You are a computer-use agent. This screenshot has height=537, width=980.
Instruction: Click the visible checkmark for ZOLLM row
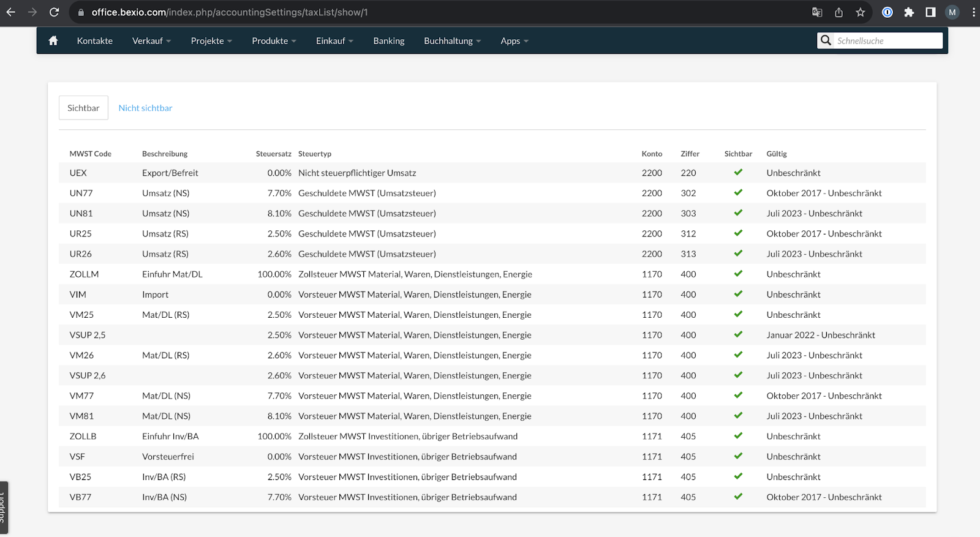[x=738, y=274]
